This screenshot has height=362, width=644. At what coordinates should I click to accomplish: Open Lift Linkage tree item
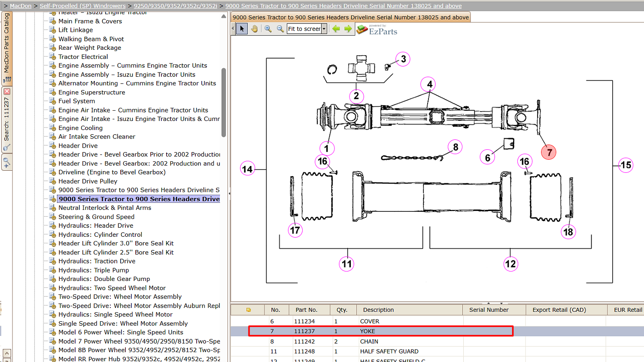(76, 30)
